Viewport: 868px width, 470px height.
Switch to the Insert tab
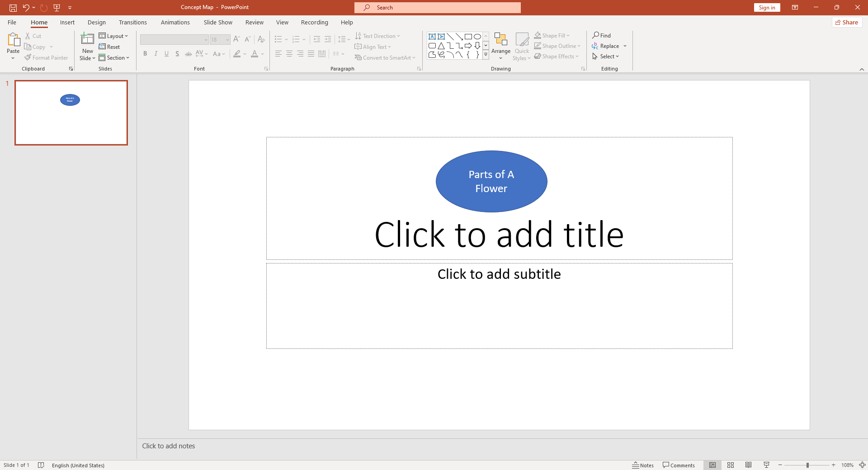click(67, 22)
